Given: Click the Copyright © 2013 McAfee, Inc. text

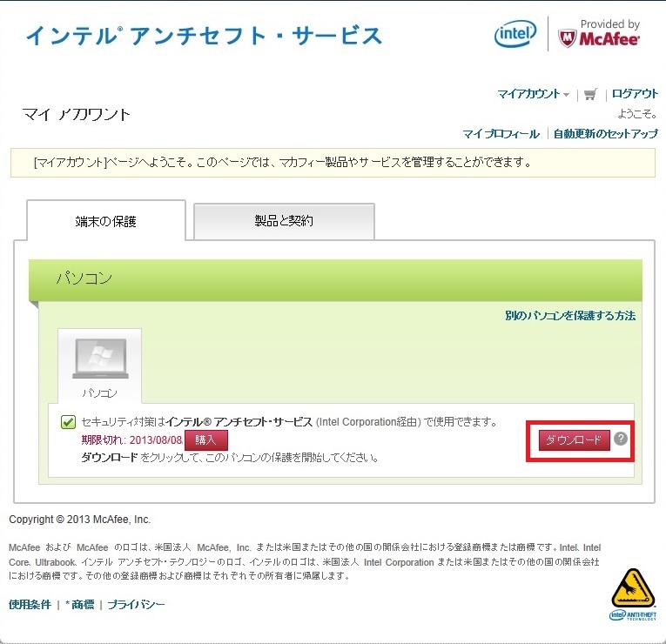Looking at the screenshot, I should [x=79, y=520].
